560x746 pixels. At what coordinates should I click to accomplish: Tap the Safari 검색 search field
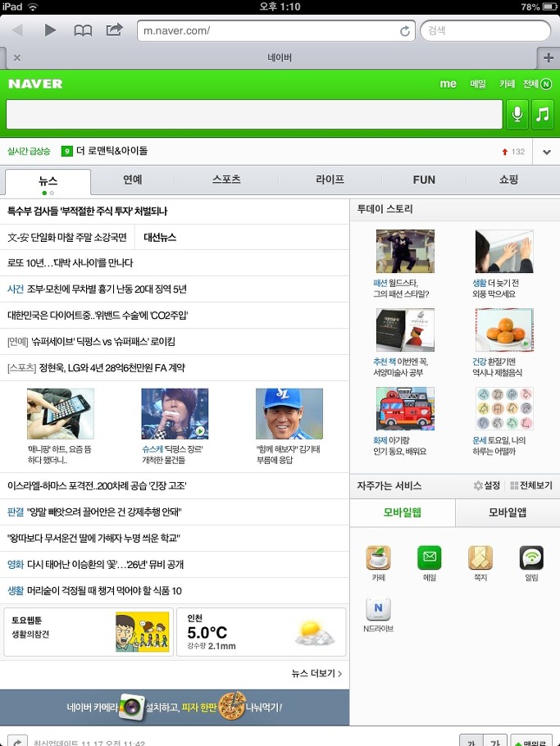coord(485,31)
